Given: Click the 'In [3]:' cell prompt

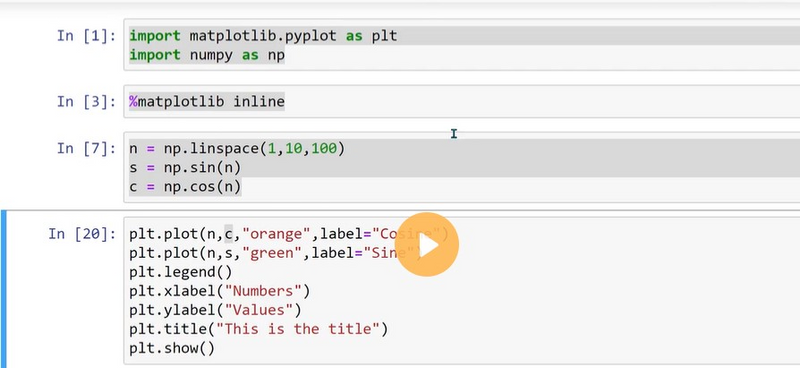Looking at the screenshot, I should coord(86,102).
